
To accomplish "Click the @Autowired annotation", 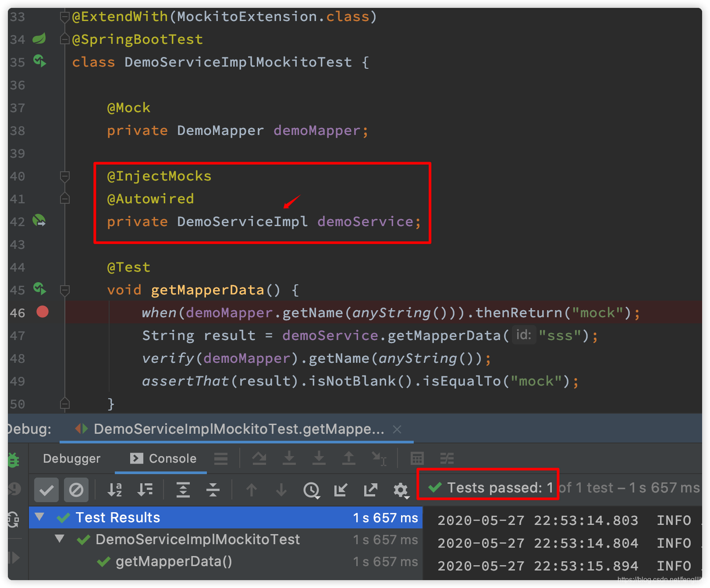I will point(150,199).
